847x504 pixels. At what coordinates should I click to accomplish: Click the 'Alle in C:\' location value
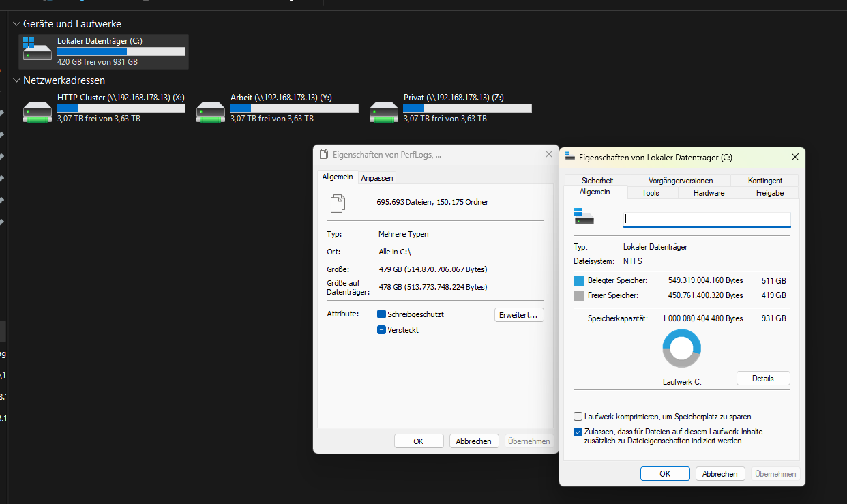[x=395, y=252]
